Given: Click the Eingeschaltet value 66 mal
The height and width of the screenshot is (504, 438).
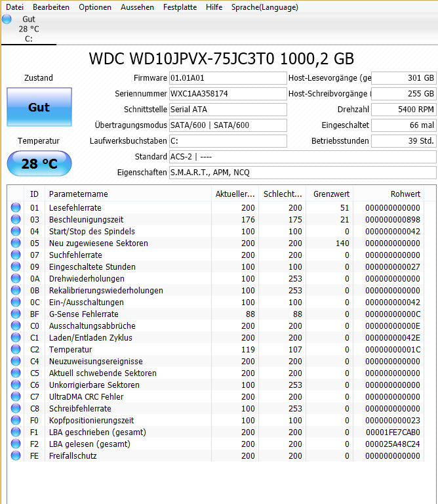Looking at the screenshot, I should [404, 125].
